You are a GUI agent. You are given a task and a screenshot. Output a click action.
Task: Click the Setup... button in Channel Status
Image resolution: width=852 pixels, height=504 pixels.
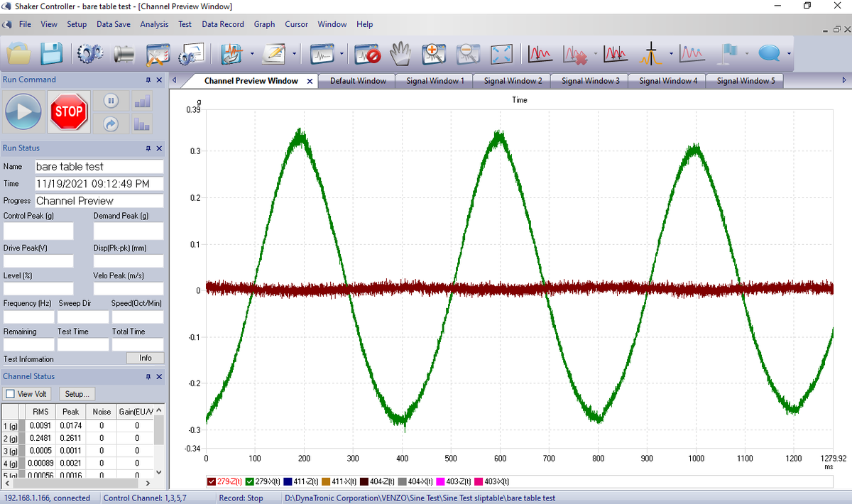coord(77,394)
